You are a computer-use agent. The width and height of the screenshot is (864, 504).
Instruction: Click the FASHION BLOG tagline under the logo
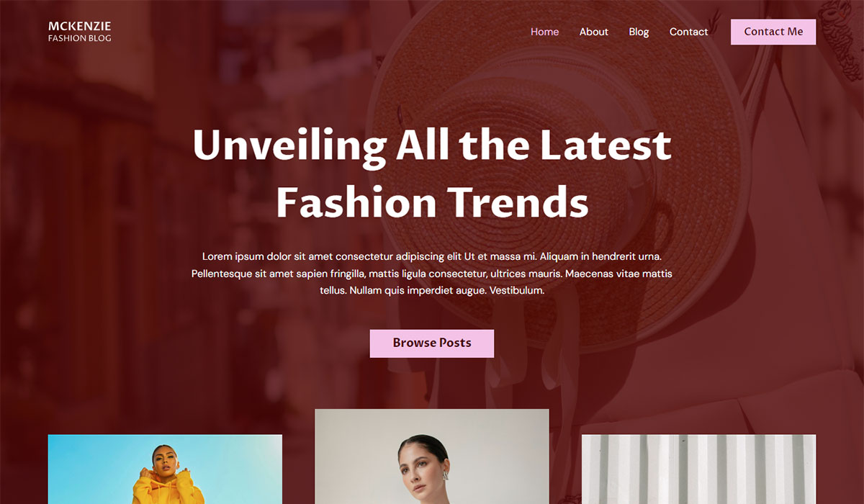pos(79,38)
